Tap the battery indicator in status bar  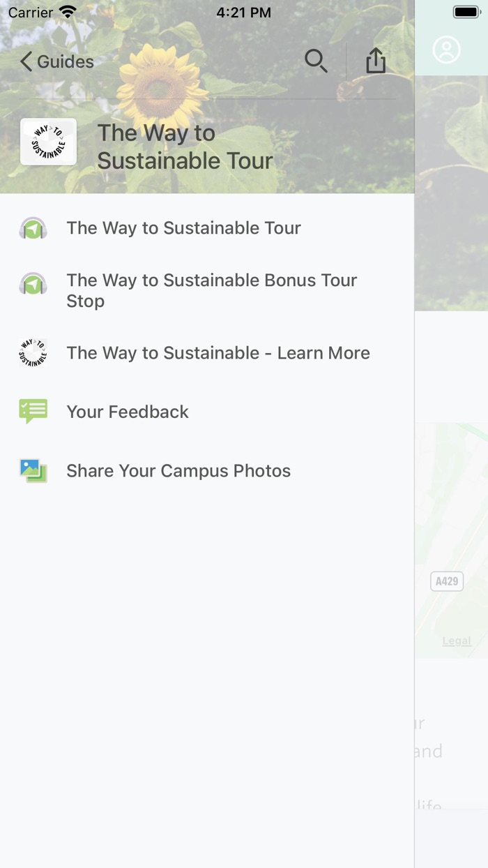pyautogui.click(x=464, y=11)
